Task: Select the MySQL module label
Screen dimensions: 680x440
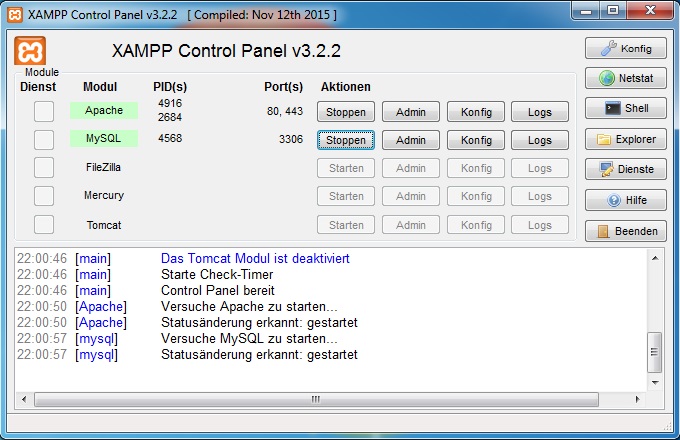Action: (104, 138)
